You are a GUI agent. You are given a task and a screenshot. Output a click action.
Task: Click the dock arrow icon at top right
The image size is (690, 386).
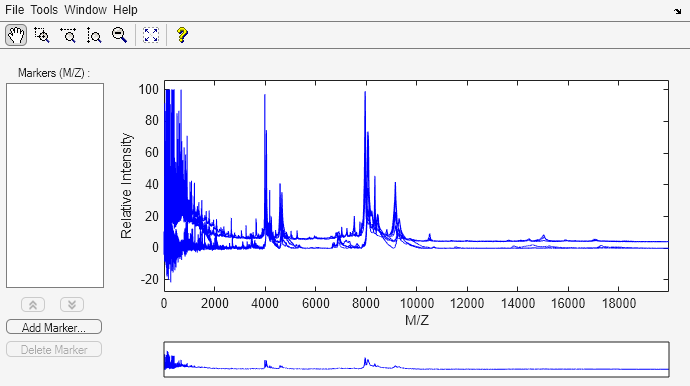click(677, 11)
